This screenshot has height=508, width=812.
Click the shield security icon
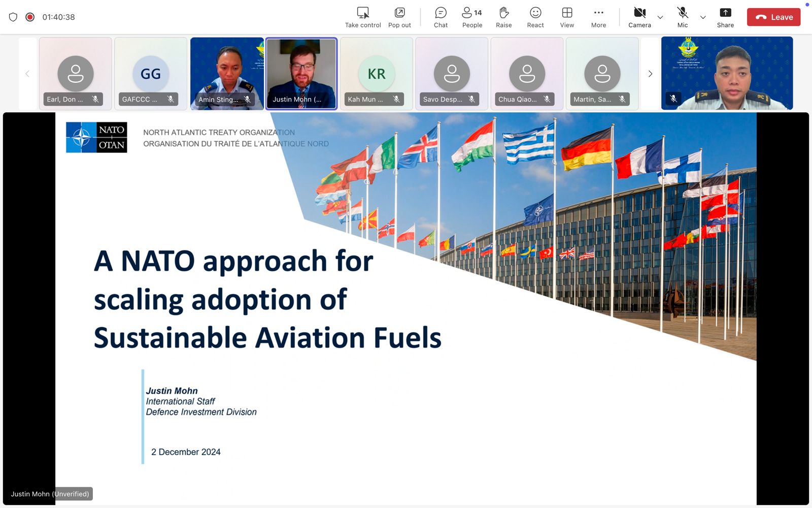pyautogui.click(x=13, y=17)
